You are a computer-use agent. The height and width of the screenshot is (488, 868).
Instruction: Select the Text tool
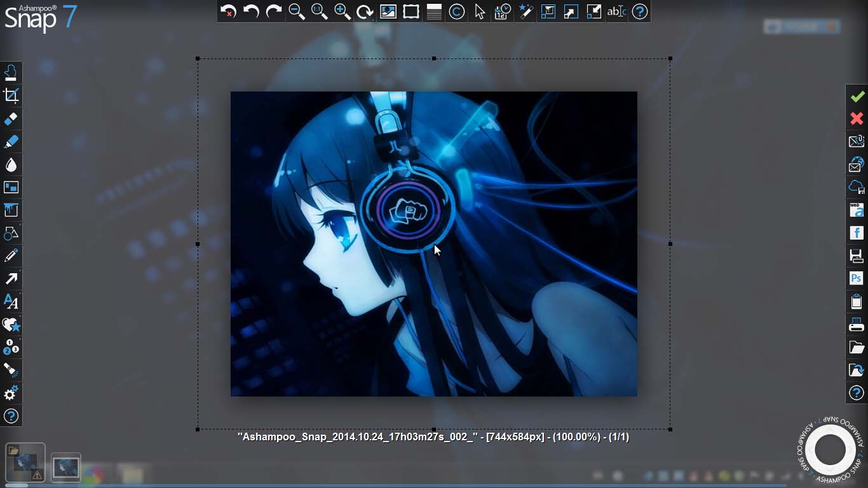[11, 302]
